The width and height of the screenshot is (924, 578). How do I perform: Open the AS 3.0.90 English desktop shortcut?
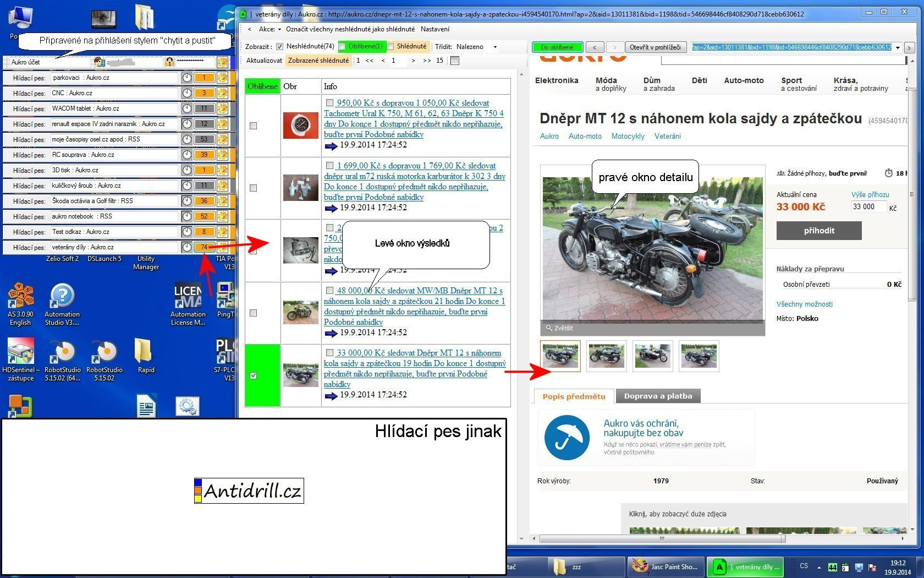(x=20, y=304)
